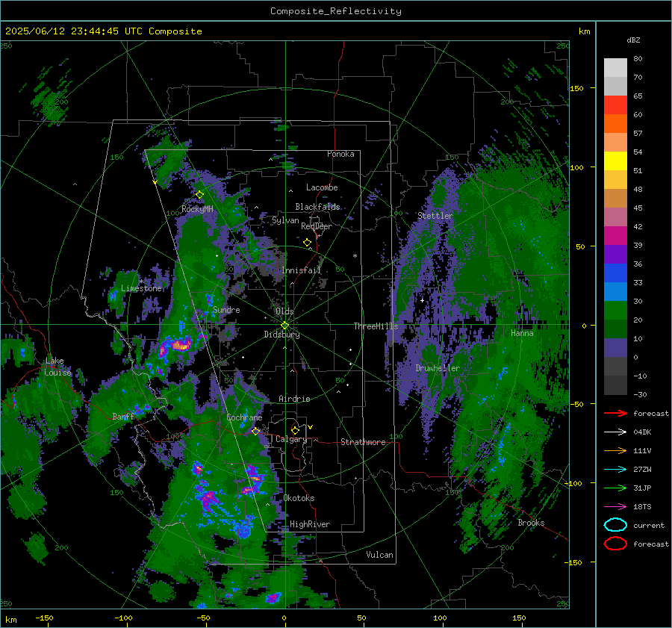Select the yellow diamond marker above Calgary

click(295, 430)
